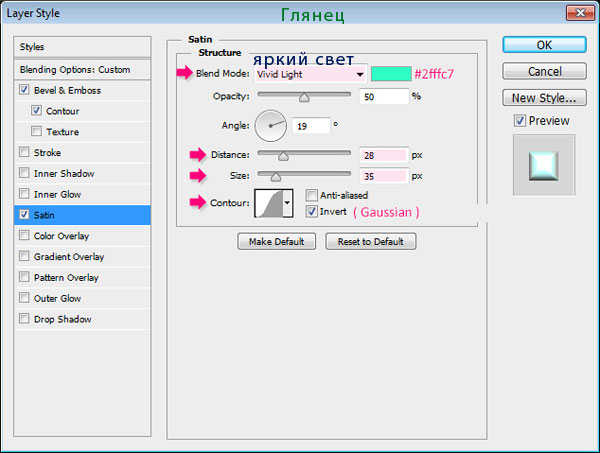Screen dimensions: 600x453
Task: Select the Gradient Overlay row
Action: (82, 257)
